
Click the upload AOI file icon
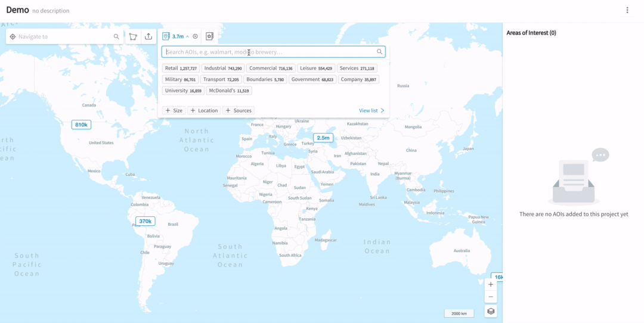pos(148,36)
